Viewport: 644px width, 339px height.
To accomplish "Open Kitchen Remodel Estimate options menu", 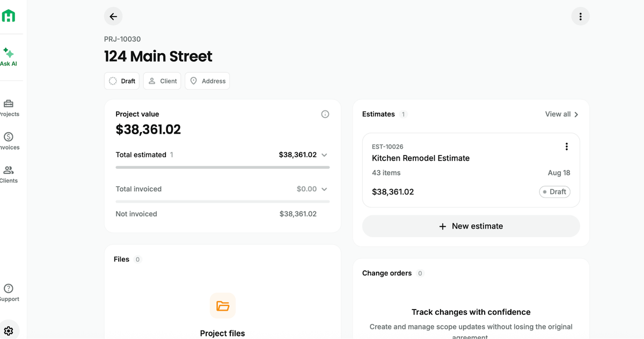I will pyautogui.click(x=566, y=147).
